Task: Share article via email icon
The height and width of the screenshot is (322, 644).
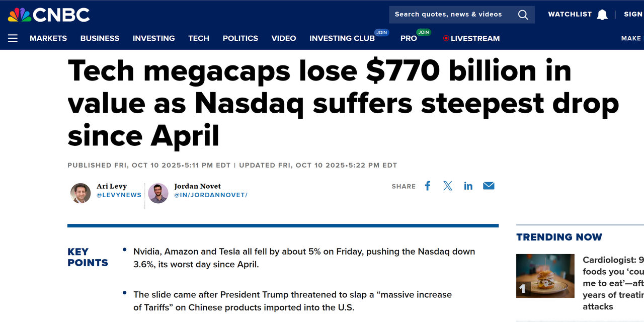Action: [x=489, y=186]
